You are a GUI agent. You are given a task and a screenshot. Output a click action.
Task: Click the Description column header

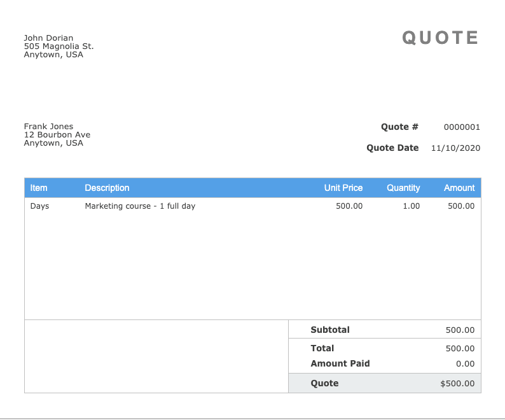107,188
